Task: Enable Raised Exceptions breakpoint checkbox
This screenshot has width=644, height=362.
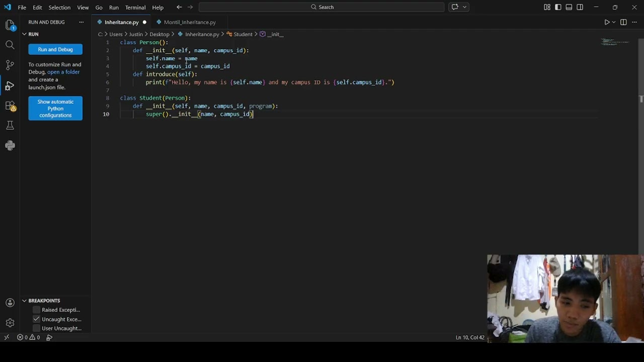Action: [36, 310]
